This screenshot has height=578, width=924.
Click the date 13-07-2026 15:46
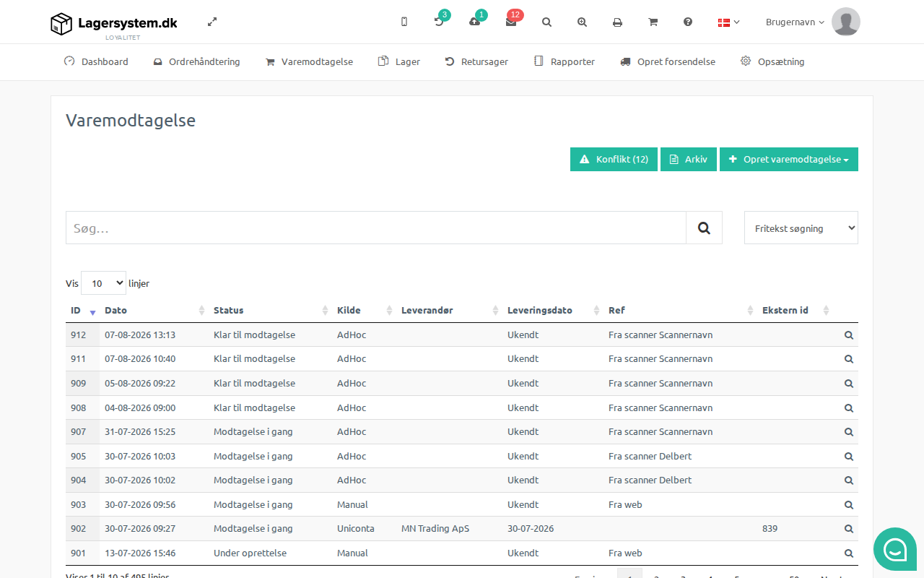pyautogui.click(x=140, y=553)
